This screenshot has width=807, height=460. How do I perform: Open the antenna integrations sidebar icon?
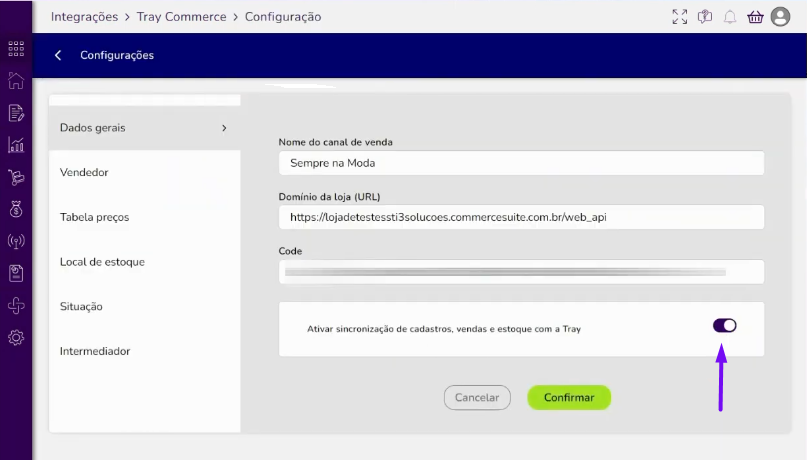coord(16,241)
